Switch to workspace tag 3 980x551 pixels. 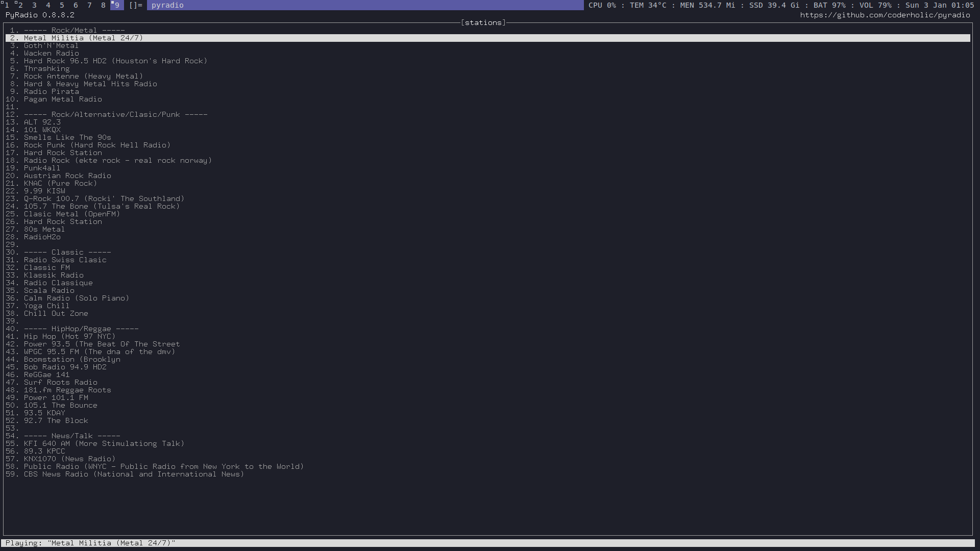point(34,5)
